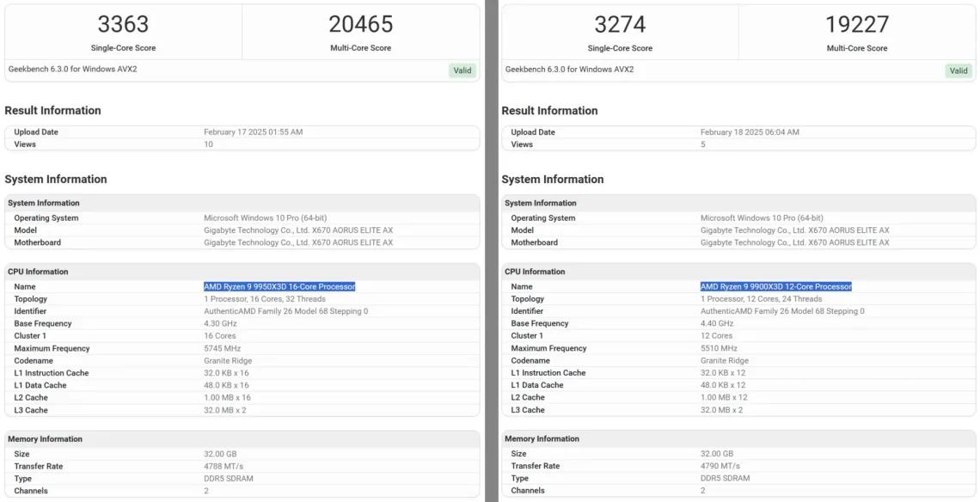Image resolution: width=980 pixels, height=502 pixels.
Task: Click the Valid badge in the 9900X3D result
Action: tap(959, 70)
